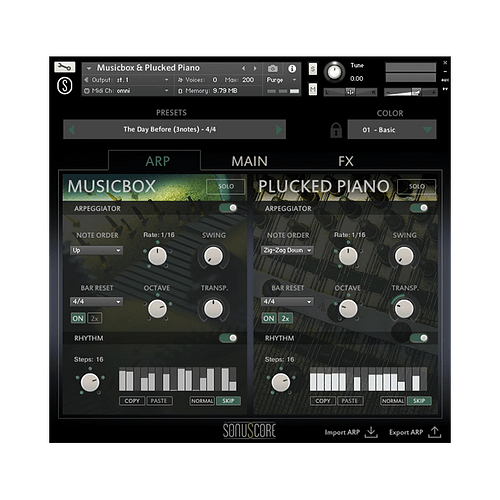Open instrument info via the i icon
Viewport: 500px width, 500px height.
click(x=292, y=68)
